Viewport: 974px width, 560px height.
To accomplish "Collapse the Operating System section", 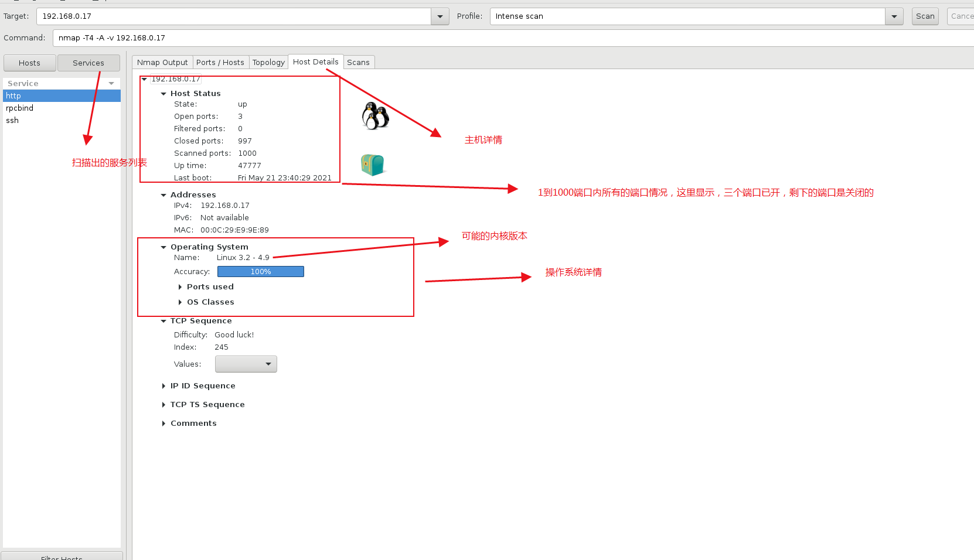I will (164, 247).
